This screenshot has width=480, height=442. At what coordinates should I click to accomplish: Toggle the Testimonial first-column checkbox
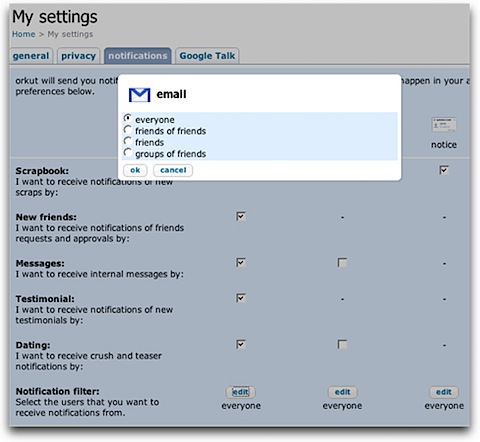pos(241,298)
